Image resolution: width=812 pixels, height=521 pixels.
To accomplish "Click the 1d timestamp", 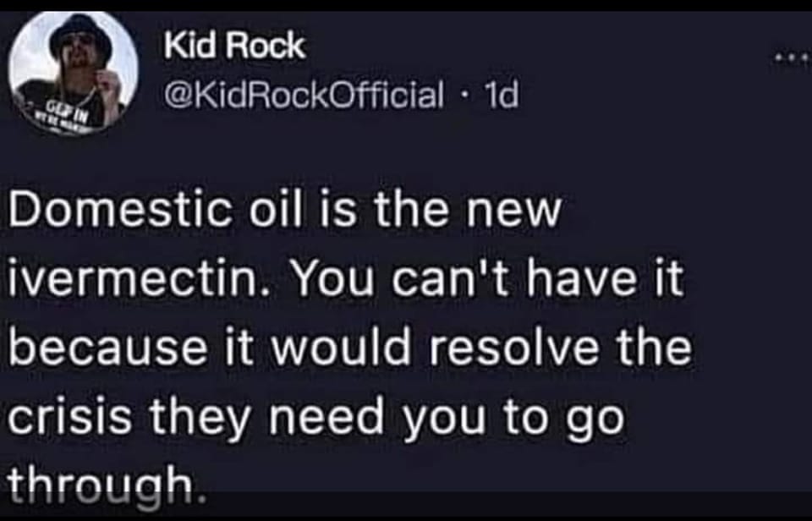I will (501, 94).
